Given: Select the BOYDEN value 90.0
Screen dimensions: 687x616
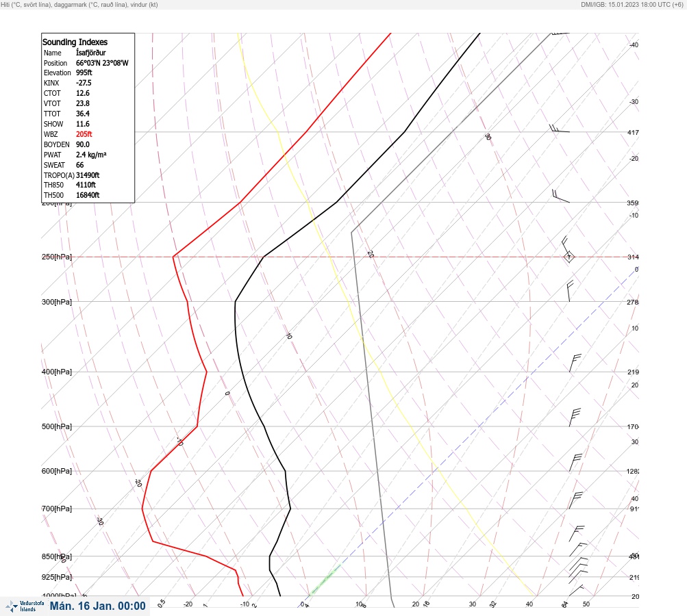Looking at the screenshot, I should click(x=83, y=144).
